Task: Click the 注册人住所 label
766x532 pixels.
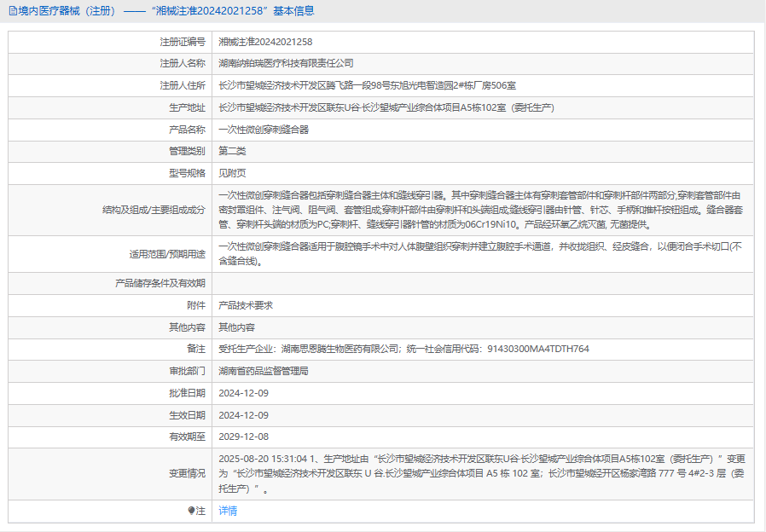Action: tap(183, 85)
